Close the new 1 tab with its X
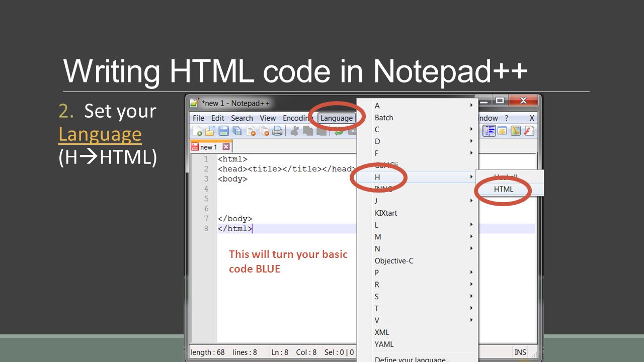Viewport: 644px width, 362px height. point(226,147)
